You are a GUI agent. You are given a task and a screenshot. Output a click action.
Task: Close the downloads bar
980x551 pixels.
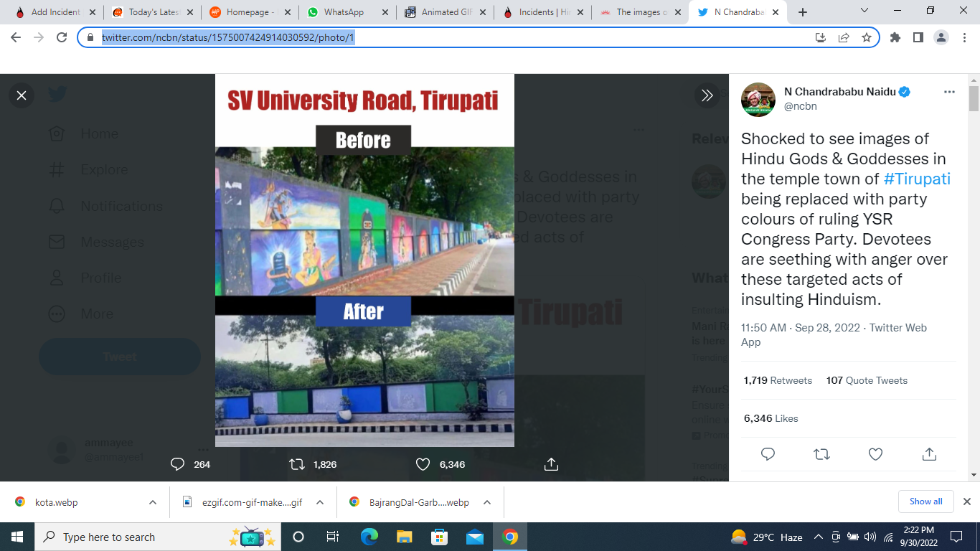pos(967,501)
